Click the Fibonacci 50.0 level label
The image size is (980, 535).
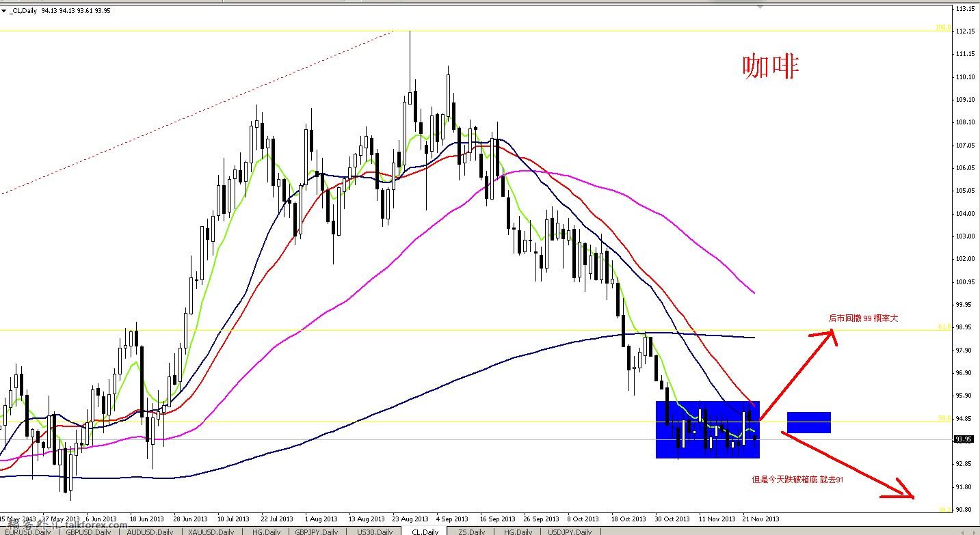tap(944, 418)
